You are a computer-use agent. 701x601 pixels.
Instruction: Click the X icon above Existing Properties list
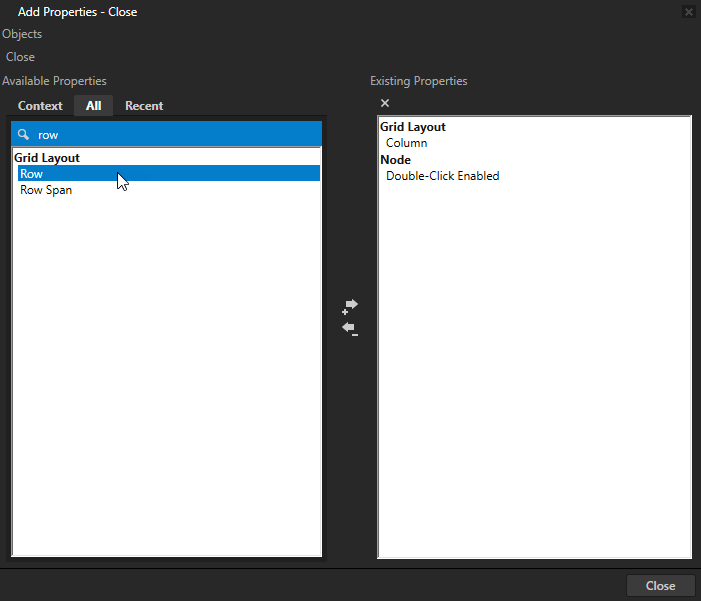(x=385, y=103)
